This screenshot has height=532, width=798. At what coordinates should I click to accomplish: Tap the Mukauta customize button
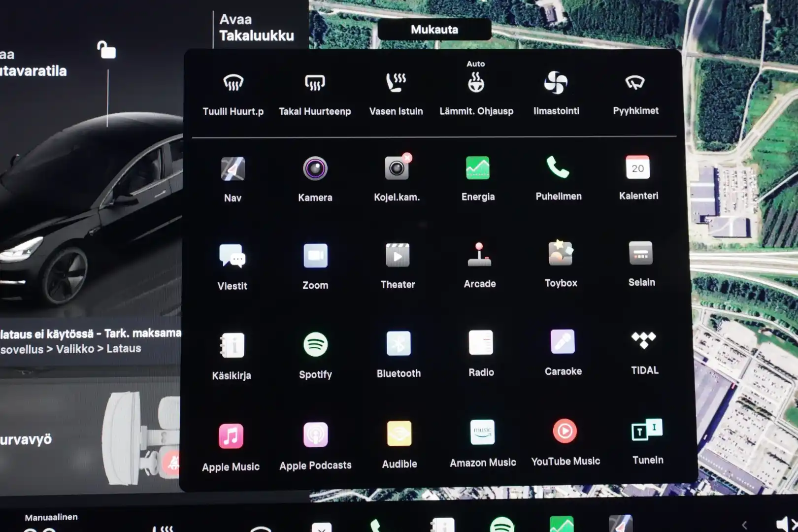pos(434,30)
